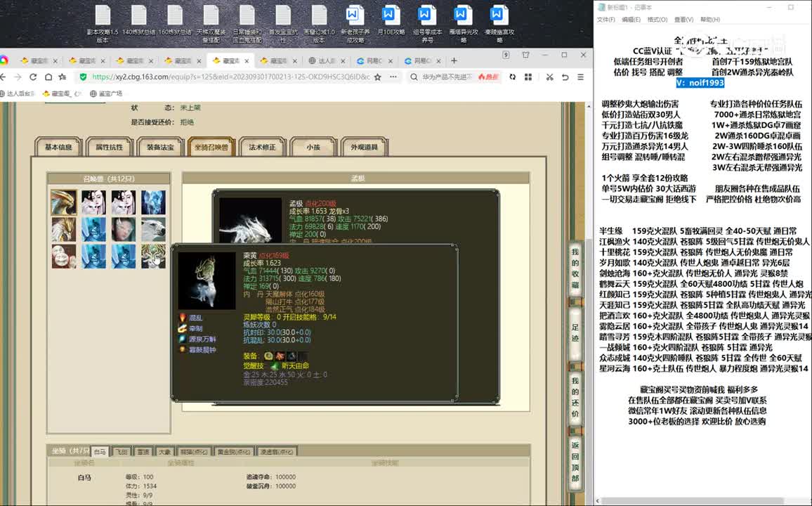Select the 白马 mount tab

[100, 452]
